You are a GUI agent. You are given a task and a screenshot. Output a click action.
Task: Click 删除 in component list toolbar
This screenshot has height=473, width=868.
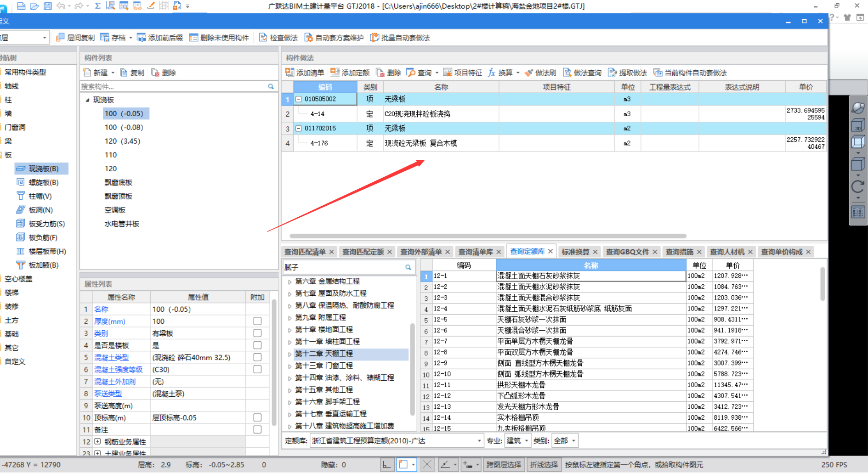[164, 73]
